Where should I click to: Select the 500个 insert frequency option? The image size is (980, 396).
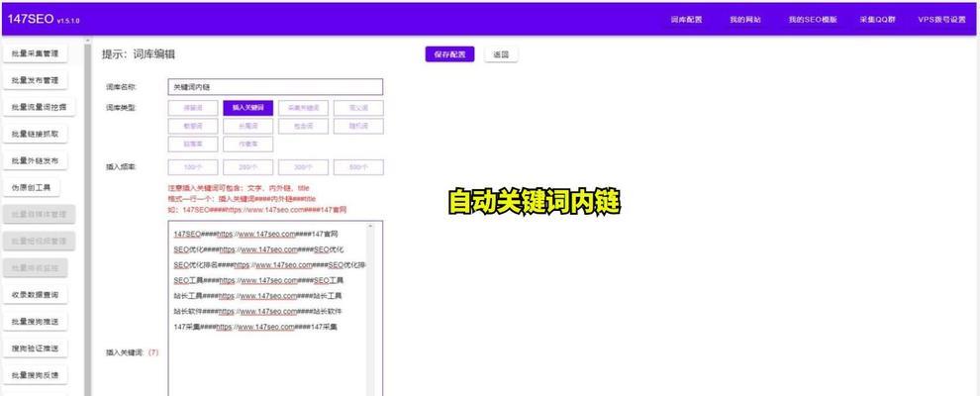(x=358, y=167)
